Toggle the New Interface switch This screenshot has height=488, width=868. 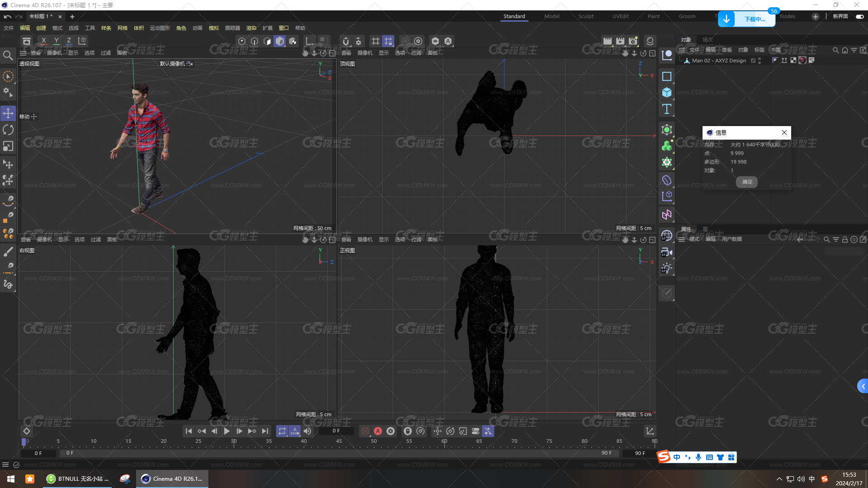coord(859,17)
